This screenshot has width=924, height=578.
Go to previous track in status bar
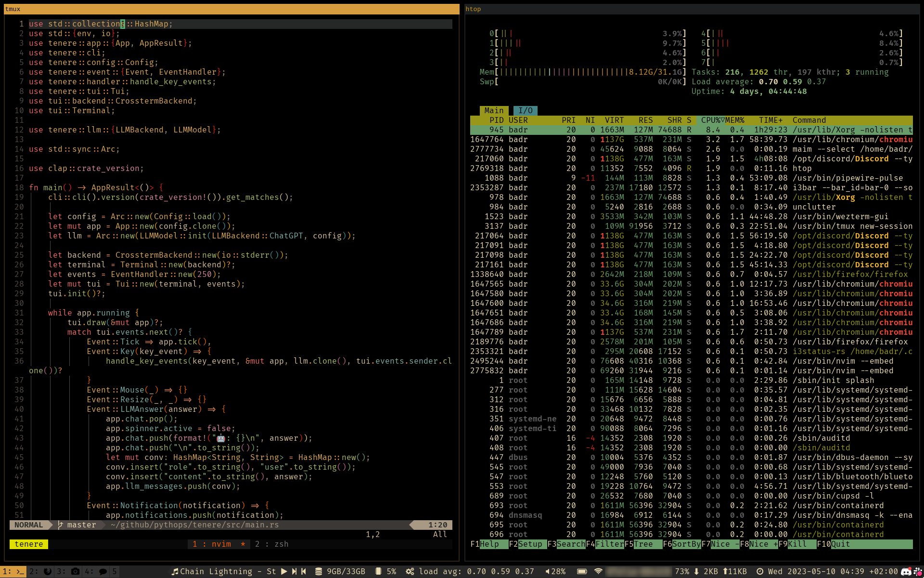tap(304, 571)
